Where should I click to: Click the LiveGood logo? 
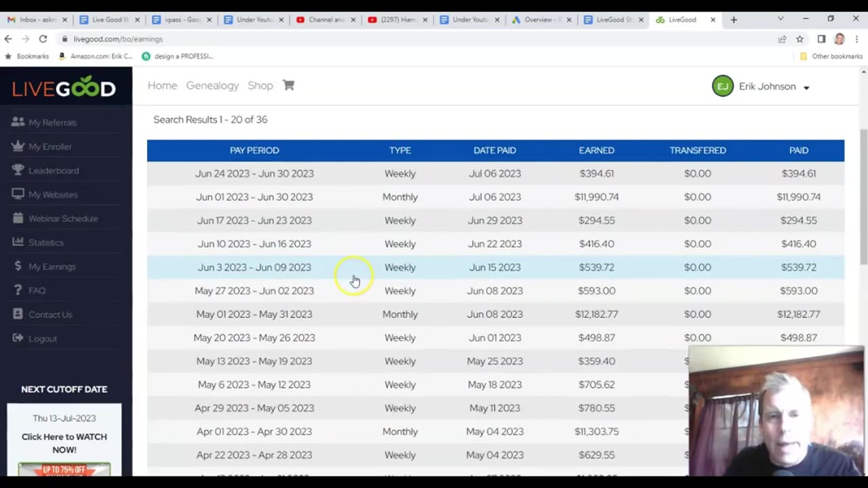click(x=64, y=87)
